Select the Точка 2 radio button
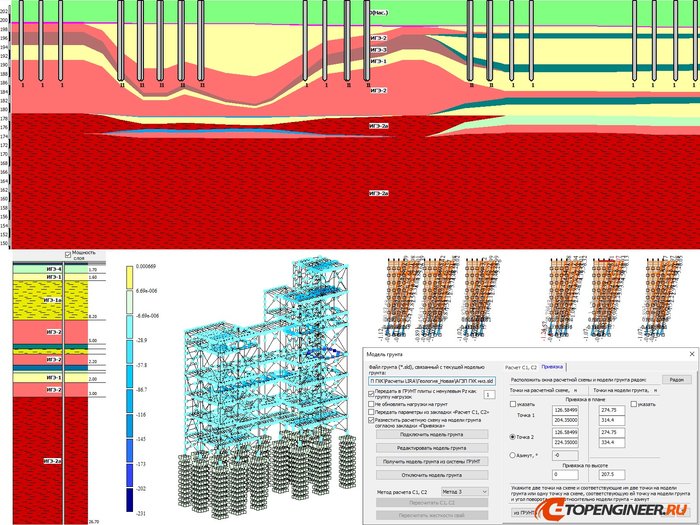The image size is (700, 525). coord(512,437)
